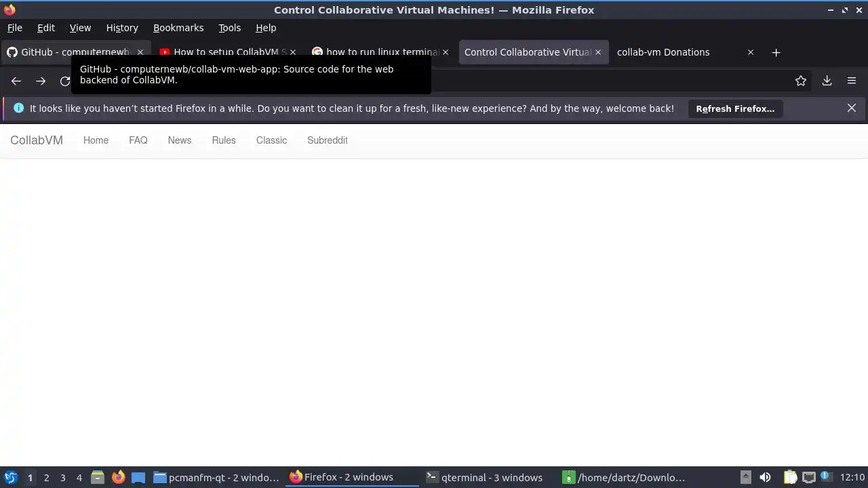Viewport: 868px width, 488px height.
Task: Open the pcmanfm-qt taskbar group
Action: click(216, 478)
